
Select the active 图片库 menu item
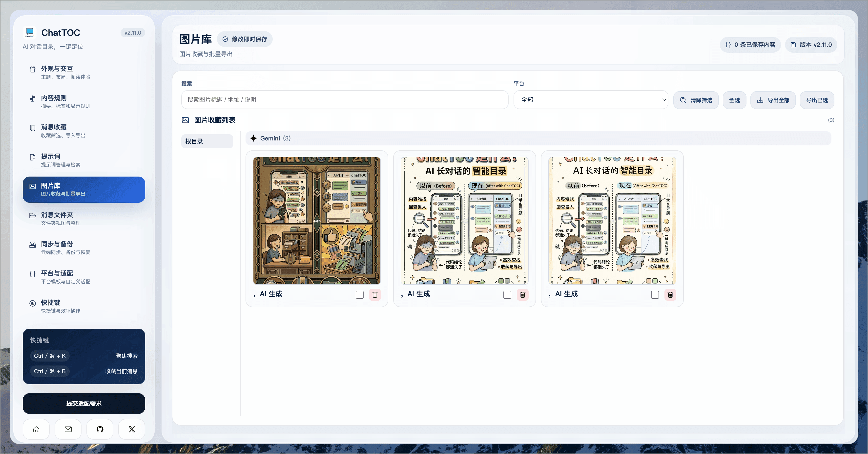coord(84,190)
